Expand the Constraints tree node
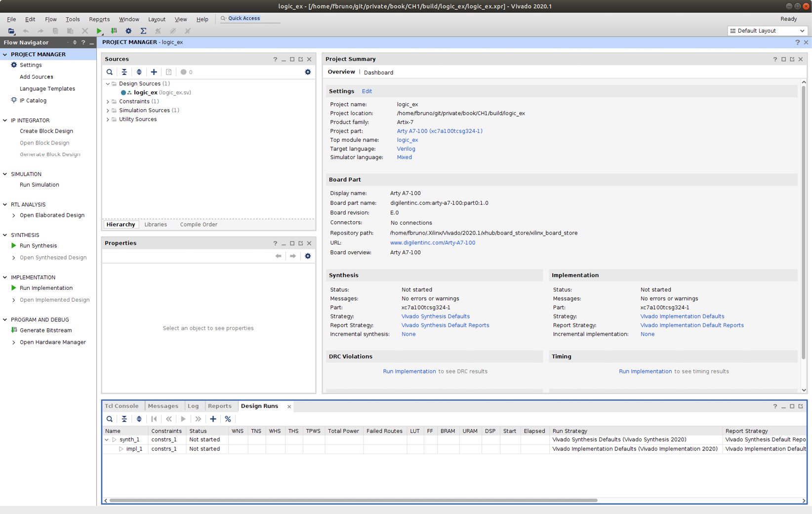The height and width of the screenshot is (514, 812). [x=108, y=101]
